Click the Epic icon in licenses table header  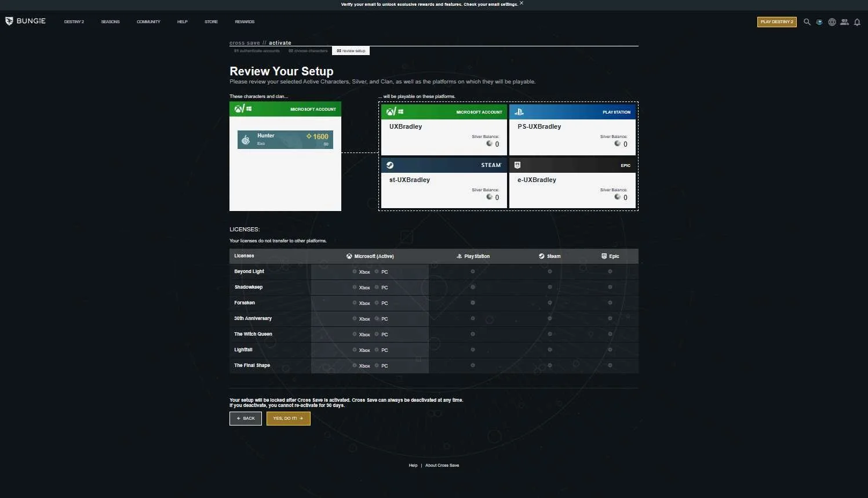604,256
